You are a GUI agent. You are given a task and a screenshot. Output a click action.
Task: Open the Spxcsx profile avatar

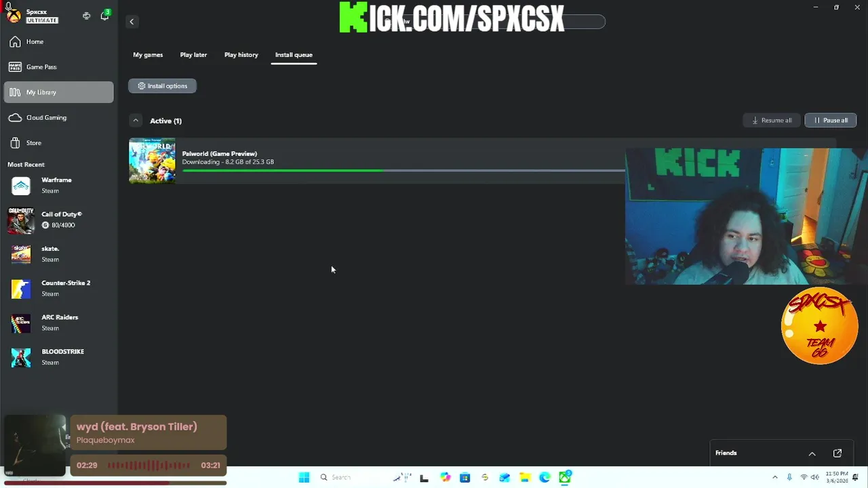coord(13,15)
